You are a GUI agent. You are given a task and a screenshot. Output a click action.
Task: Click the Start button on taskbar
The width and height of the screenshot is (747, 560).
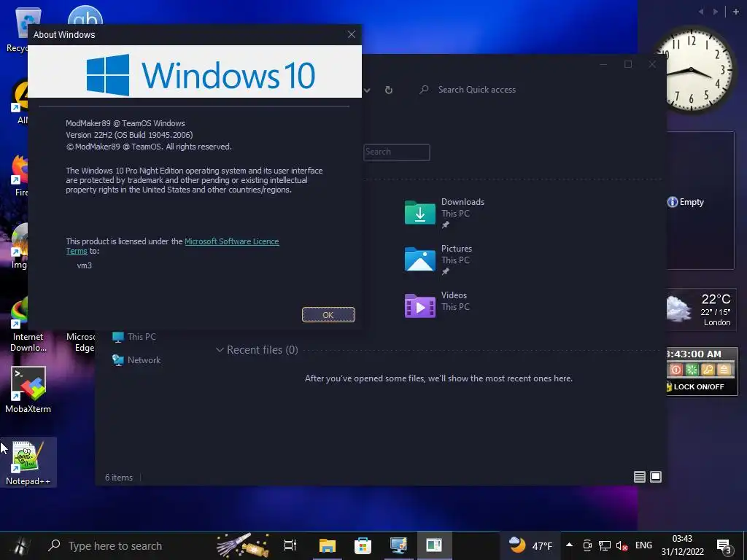20,545
